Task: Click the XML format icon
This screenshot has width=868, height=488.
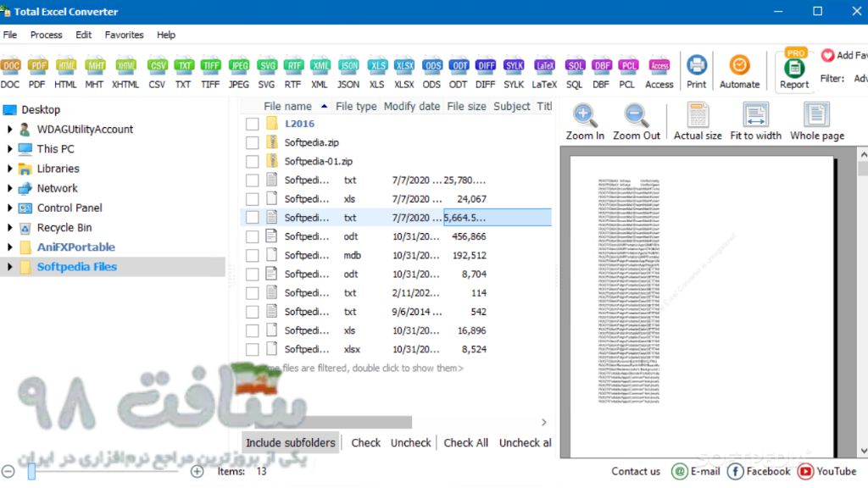Action: point(320,73)
